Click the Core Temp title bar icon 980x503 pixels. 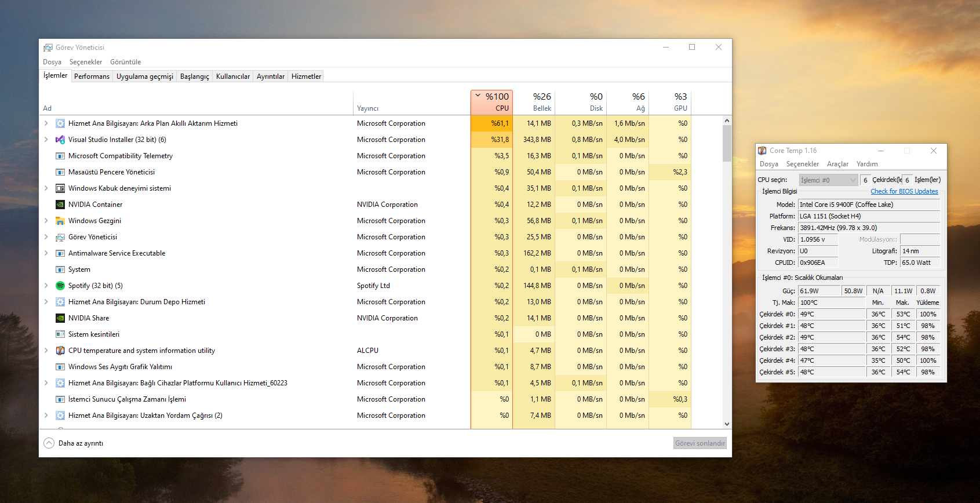[762, 151]
